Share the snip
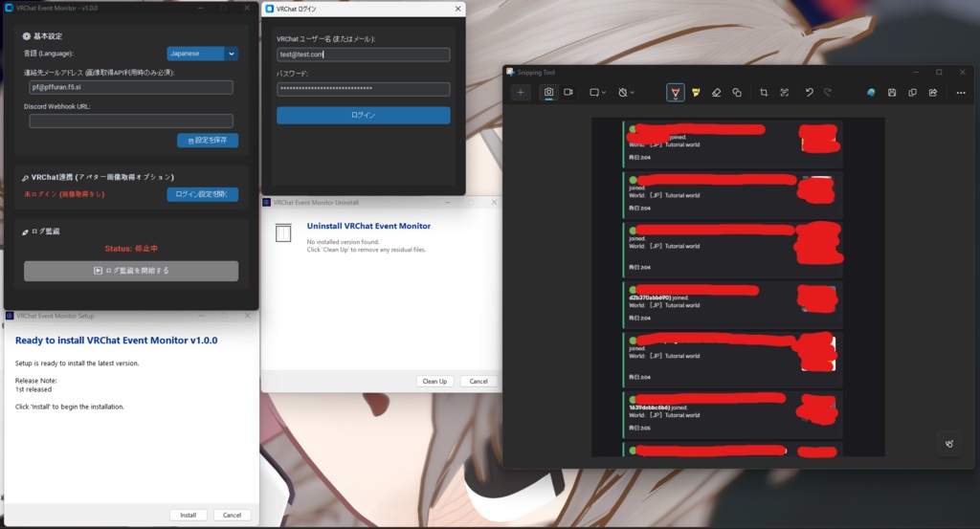Viewport: 980px width, 529px height. (x=933, y=93)
